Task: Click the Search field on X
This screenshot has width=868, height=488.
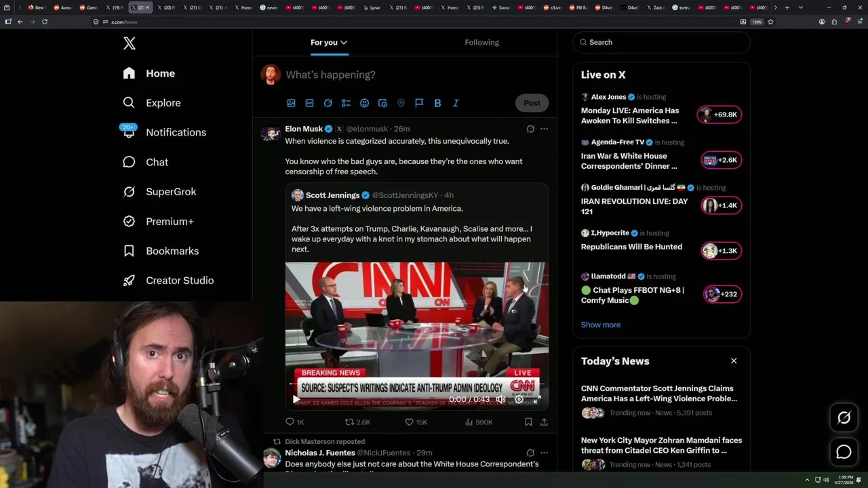Action: tap(661, 42)
